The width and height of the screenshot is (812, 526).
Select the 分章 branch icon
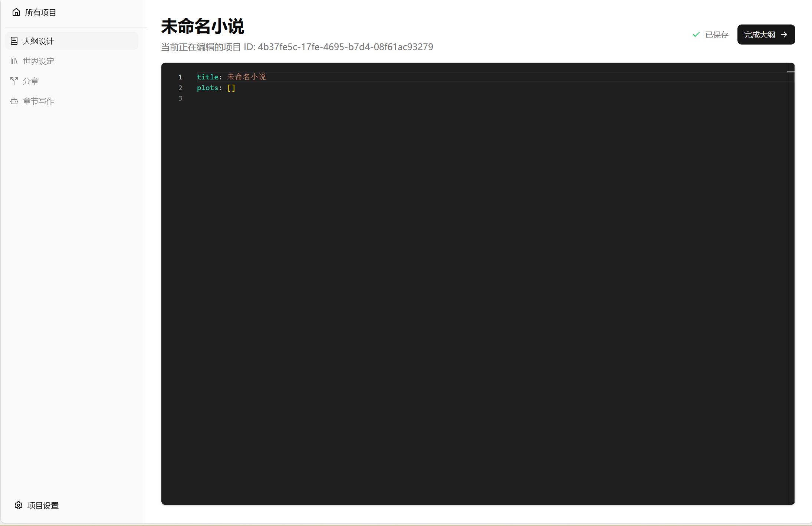pos(14,81)
